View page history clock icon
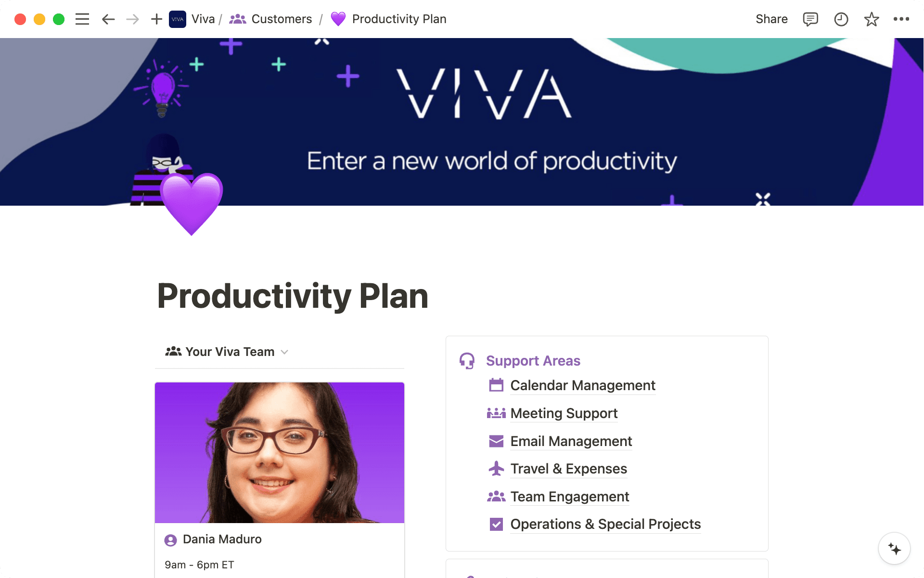 841,19
